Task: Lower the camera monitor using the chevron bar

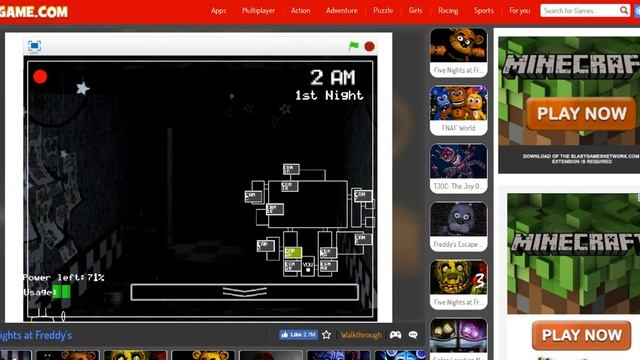Action: pos(244,292)
